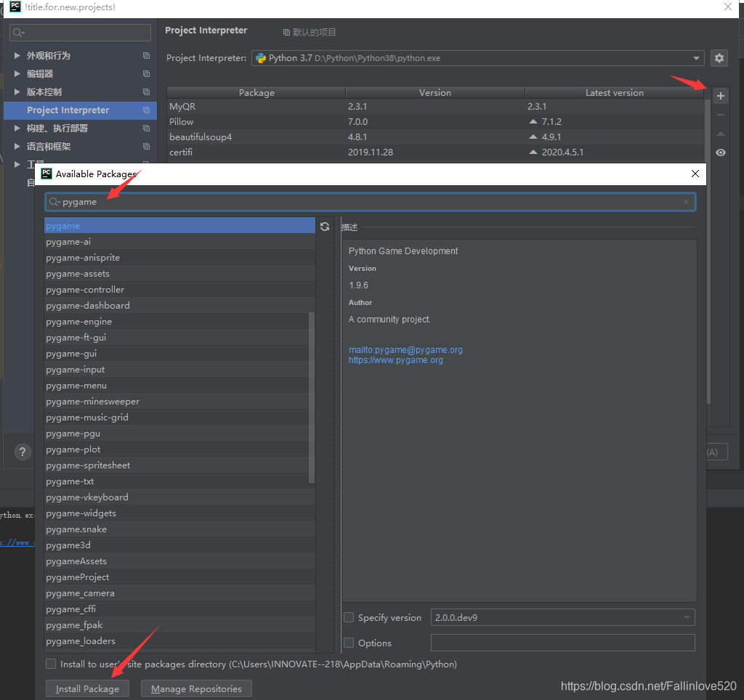Check Install to user's site packages directory

pos(51,664)
